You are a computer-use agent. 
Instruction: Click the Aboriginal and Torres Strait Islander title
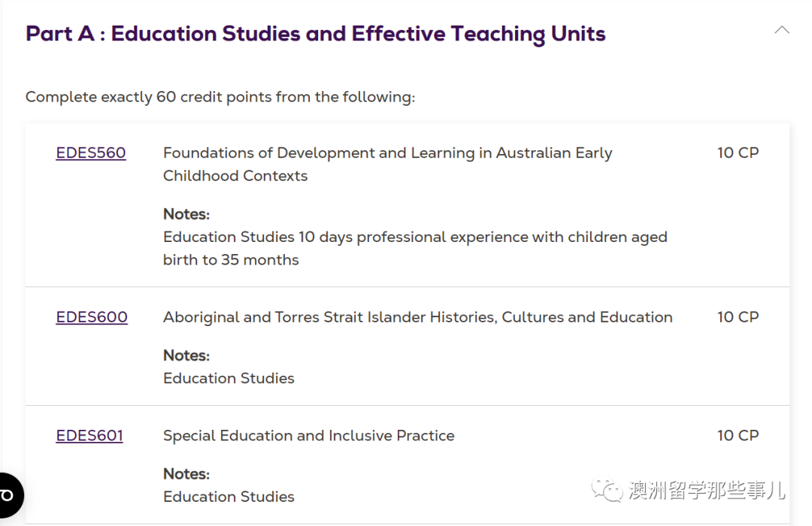[418, 317]
